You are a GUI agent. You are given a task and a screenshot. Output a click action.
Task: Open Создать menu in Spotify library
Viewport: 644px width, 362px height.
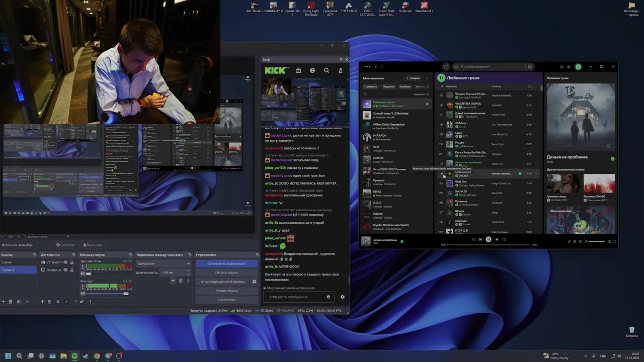pyautogui.click(x=413, y=78)
